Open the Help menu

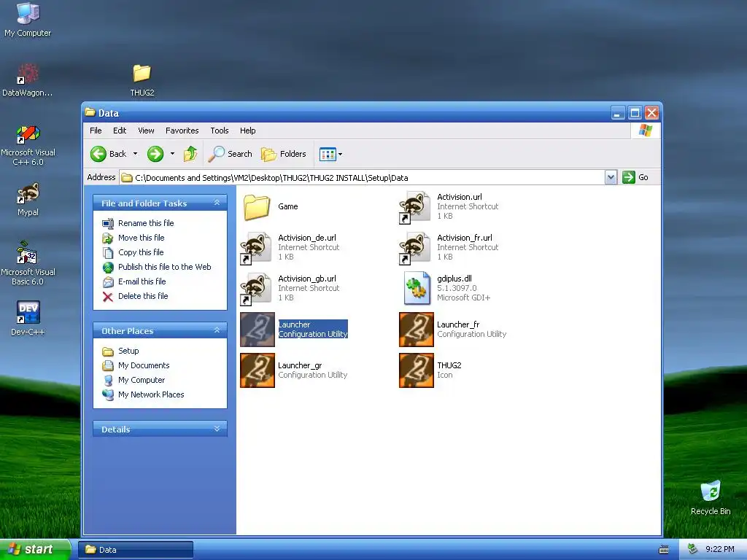pos(248,131)
